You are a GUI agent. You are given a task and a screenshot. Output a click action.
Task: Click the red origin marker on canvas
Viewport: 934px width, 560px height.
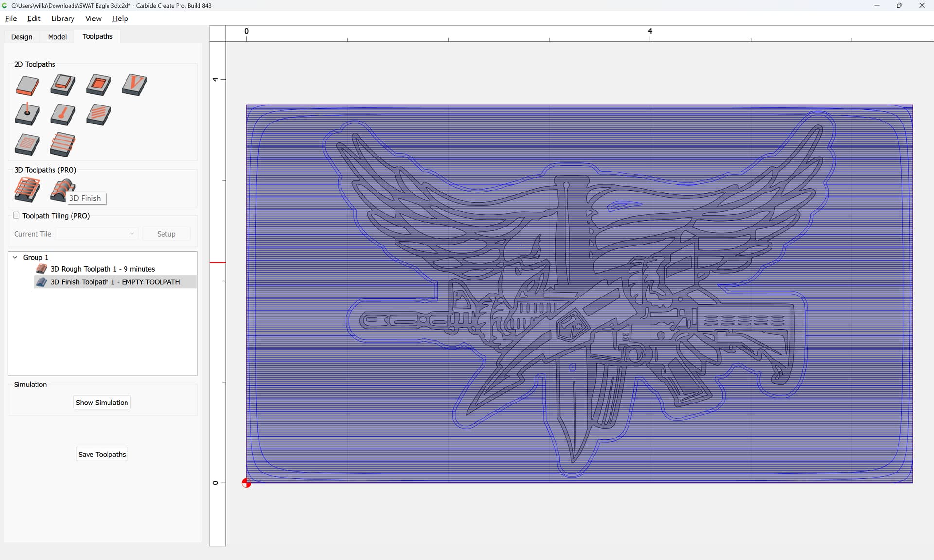(x=246, y=483)
